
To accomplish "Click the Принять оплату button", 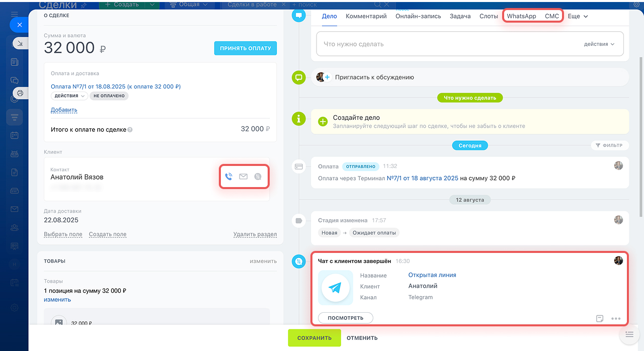I will coord(246,48).
